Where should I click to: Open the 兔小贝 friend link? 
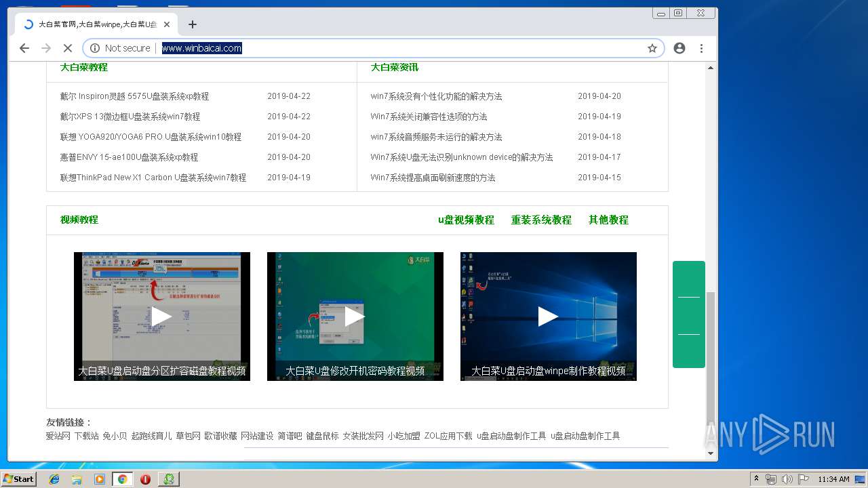(115, 436)
